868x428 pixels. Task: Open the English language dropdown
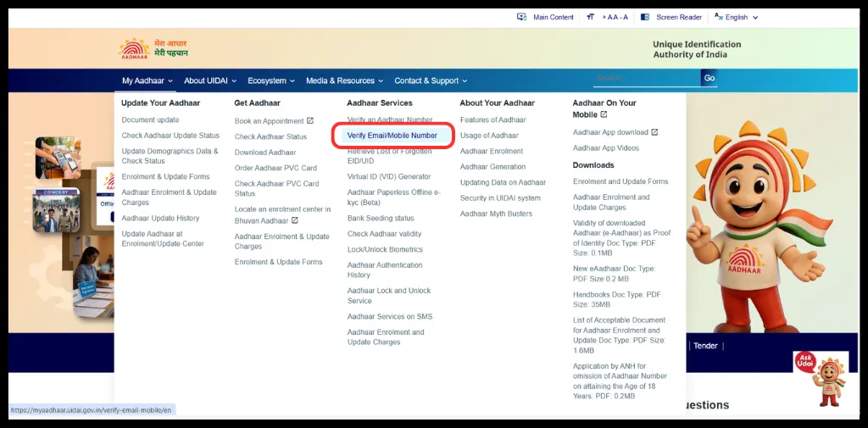tap(742, 17)
